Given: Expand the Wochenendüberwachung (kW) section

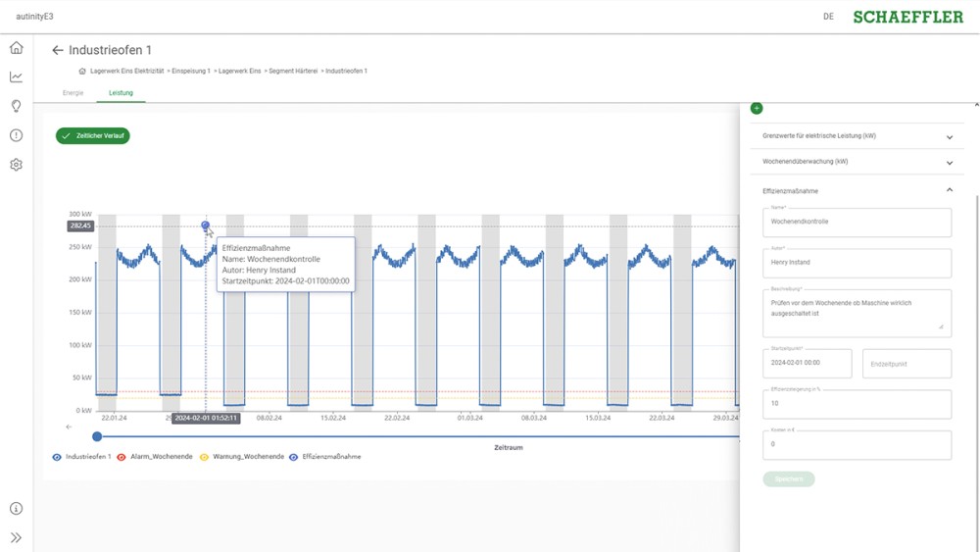Looking at the screenshot, I should click(949, 162).
